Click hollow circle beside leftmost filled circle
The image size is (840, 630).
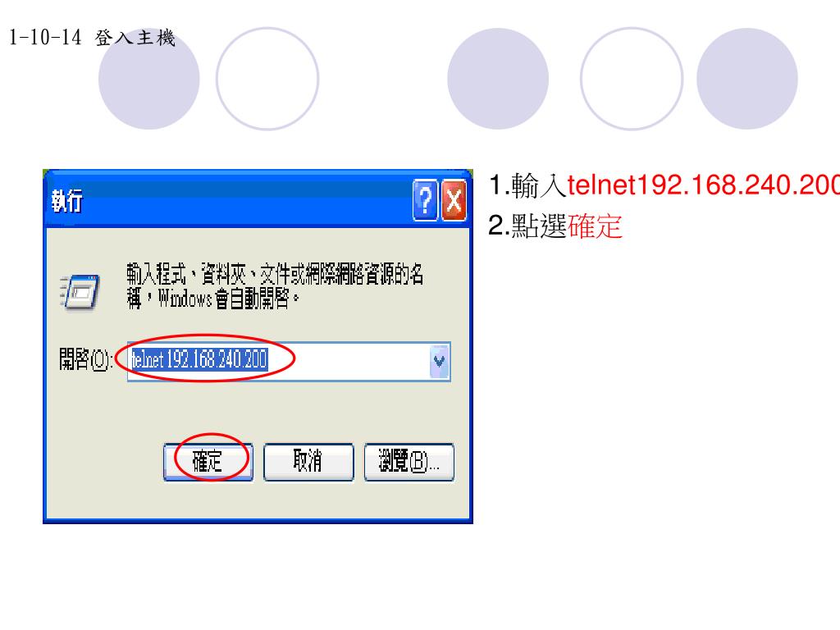(x=267, y=79)
